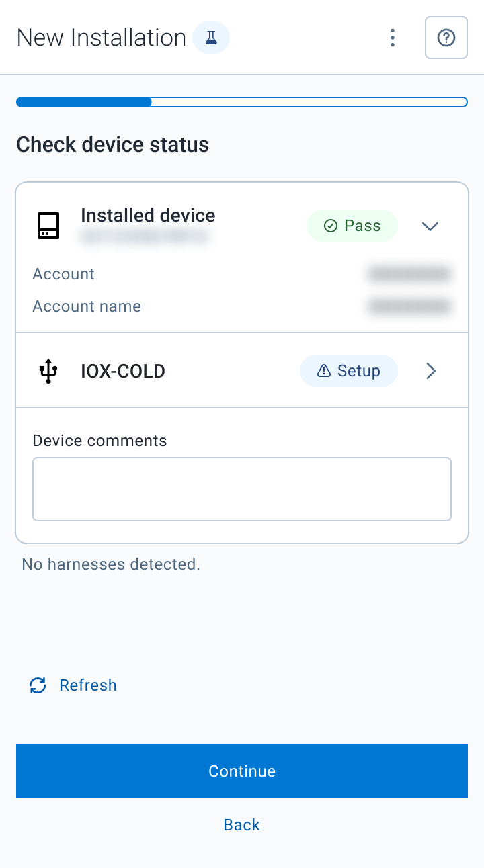Click the warning icon in Setup badge

pos(324,371)
